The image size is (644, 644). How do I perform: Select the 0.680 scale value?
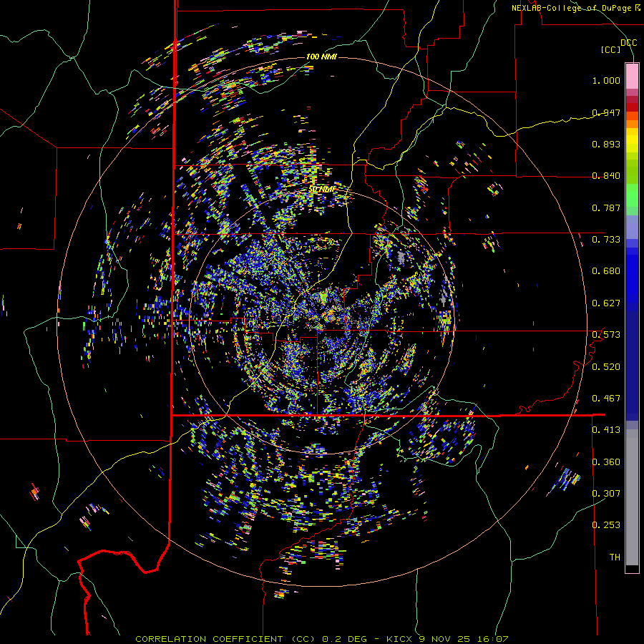pos(606,271)
